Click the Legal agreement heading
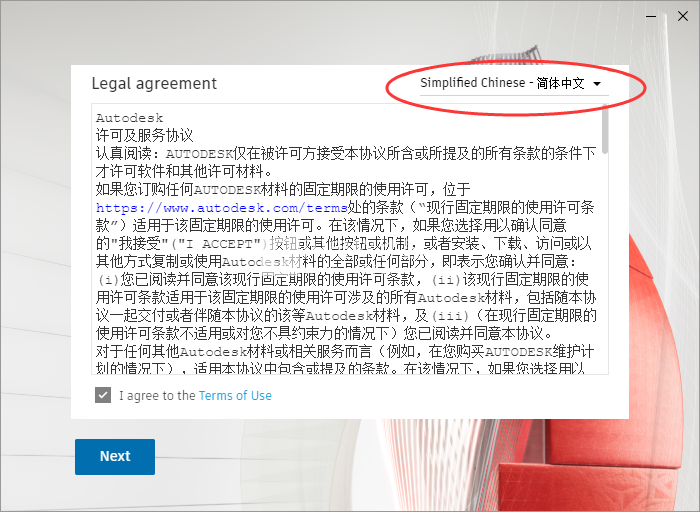Screen dimensions: 700x512 click(x=154, y=83)
